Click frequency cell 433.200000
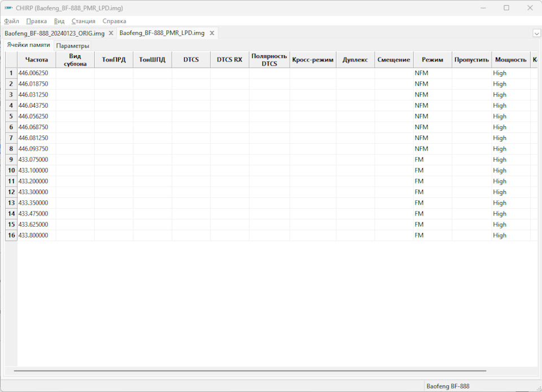 tap(36, 181)
